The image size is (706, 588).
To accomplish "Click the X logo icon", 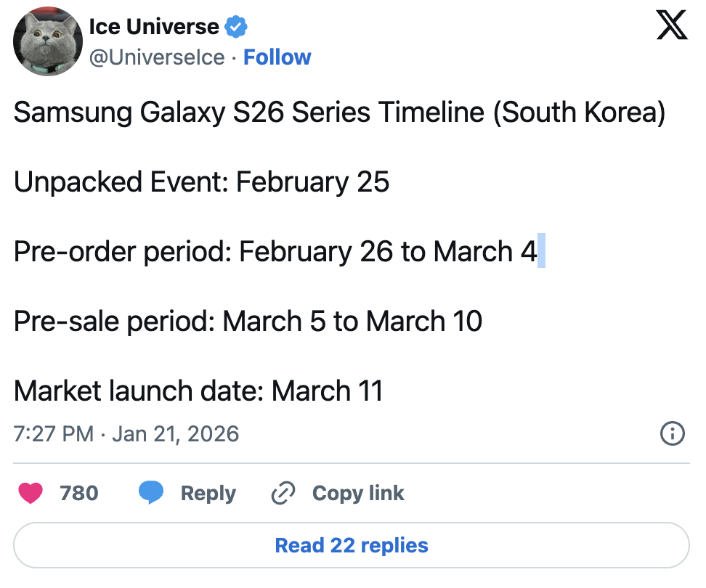I will pyautogui.click(x=671, y=26).
